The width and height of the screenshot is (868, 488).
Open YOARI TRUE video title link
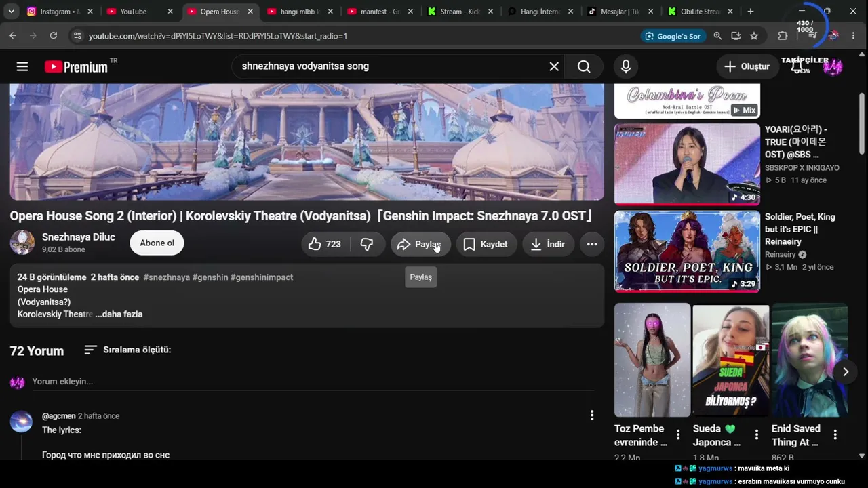click(x=797, y=142)
